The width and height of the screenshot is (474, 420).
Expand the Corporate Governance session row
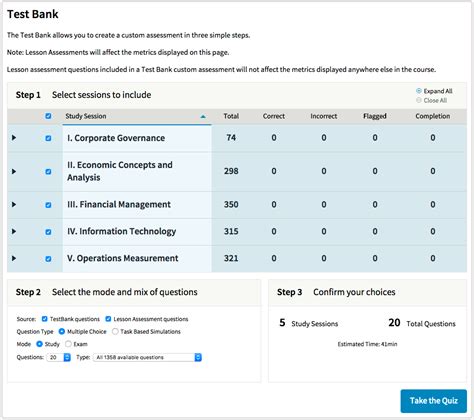tap(14, 137)
